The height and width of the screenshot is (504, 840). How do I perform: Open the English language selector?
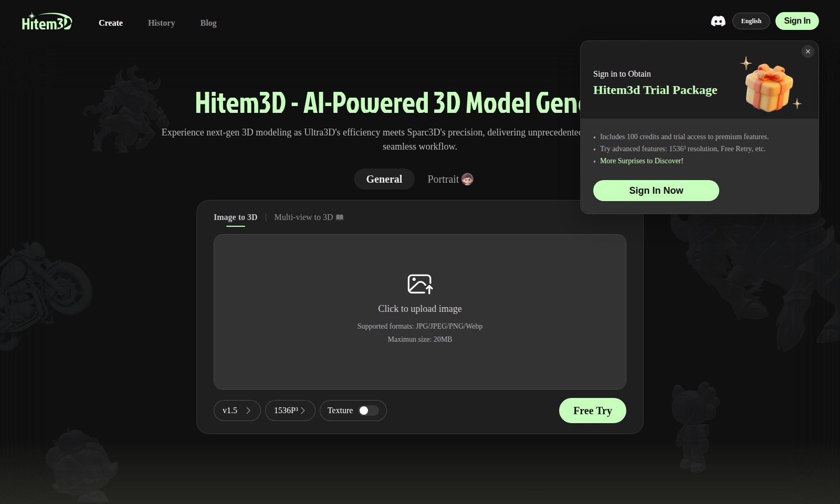point(751,21)
